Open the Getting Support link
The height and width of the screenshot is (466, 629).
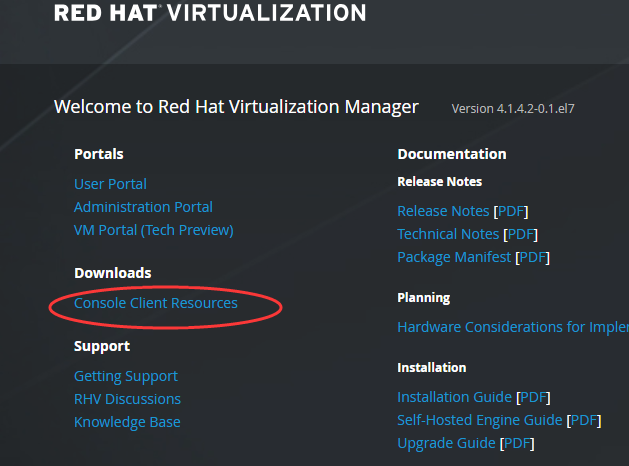(126, 377)
